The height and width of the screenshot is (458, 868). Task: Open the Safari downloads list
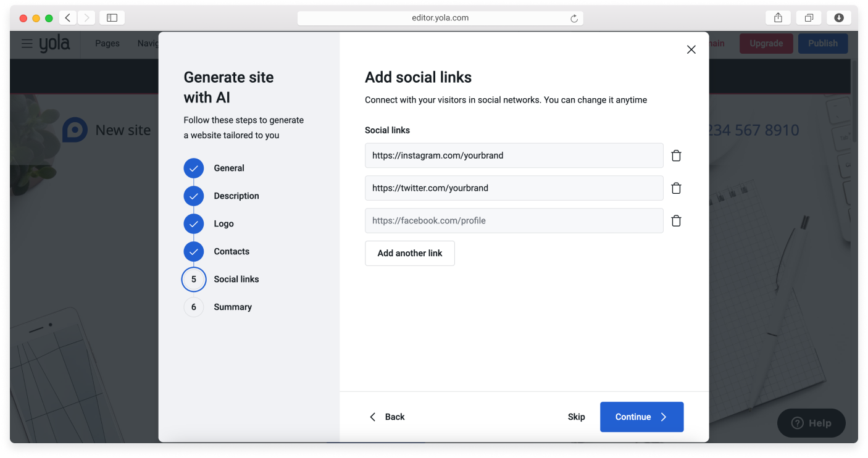[x=838, y=18]
